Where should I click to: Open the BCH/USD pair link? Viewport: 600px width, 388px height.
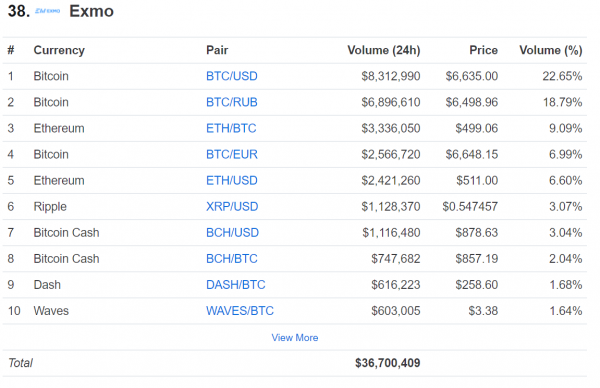click(x=232, y=233)
